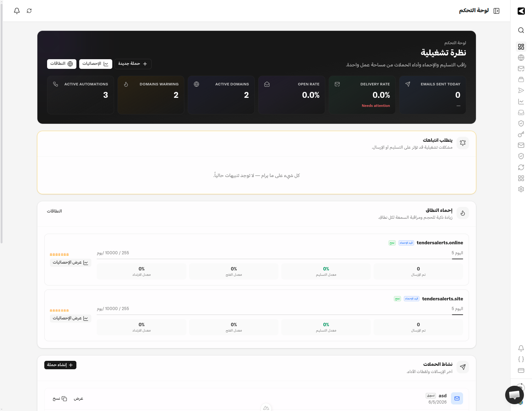Open the النطاقات link in warmup section

click(54, 211)
